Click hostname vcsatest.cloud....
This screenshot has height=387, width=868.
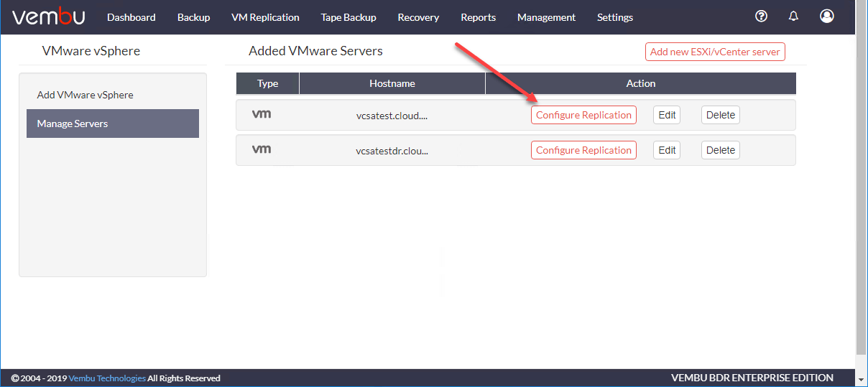392,115
